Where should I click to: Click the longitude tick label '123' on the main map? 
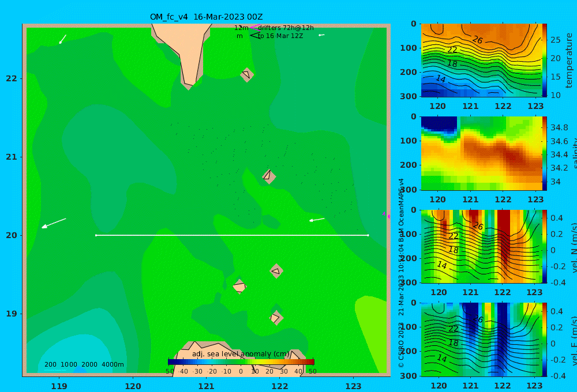pos(353,386)
